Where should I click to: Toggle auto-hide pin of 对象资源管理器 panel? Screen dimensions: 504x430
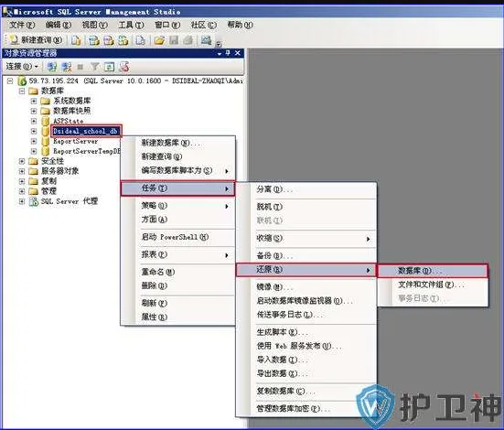click(x=228, y=53)
